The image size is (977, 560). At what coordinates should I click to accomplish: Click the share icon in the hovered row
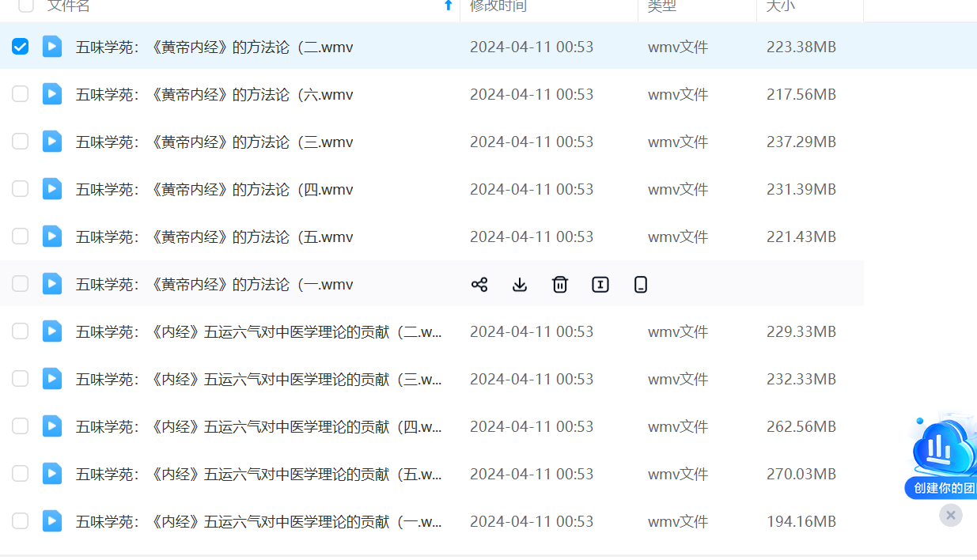tap(479, 285)
